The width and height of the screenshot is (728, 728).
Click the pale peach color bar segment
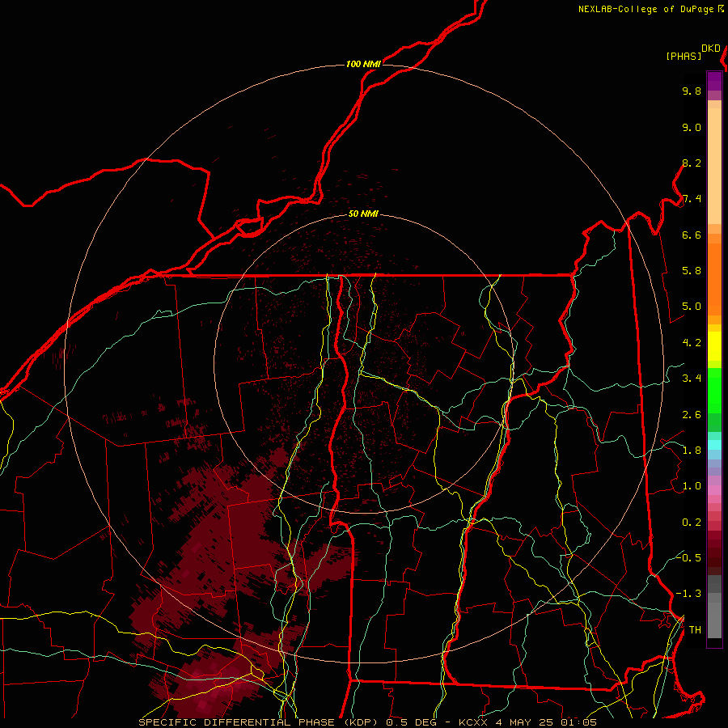pyautogui.click(x=714, y=167)
